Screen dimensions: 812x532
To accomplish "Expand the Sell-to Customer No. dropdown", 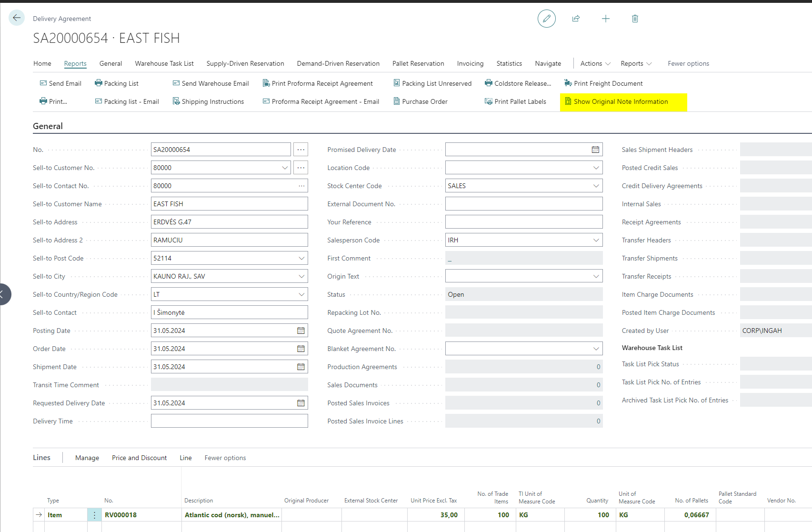I will coord(285,168).
